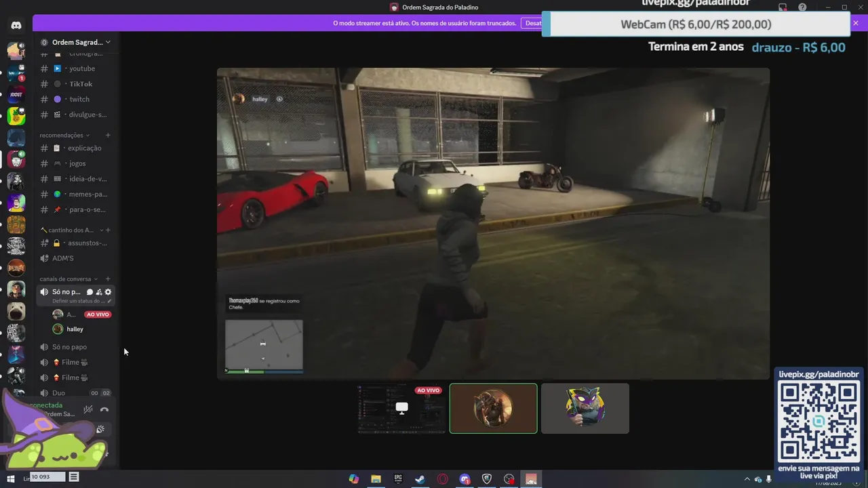Select the purple owl avatar participant tile
Image resolution: width=868 pixels, height=488 pixels.
coord(585,408)
